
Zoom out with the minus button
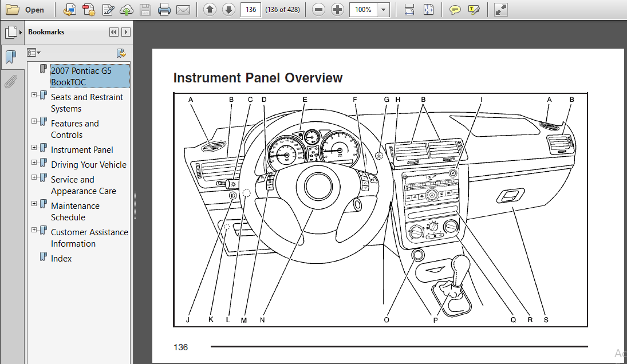coord(318,10)
